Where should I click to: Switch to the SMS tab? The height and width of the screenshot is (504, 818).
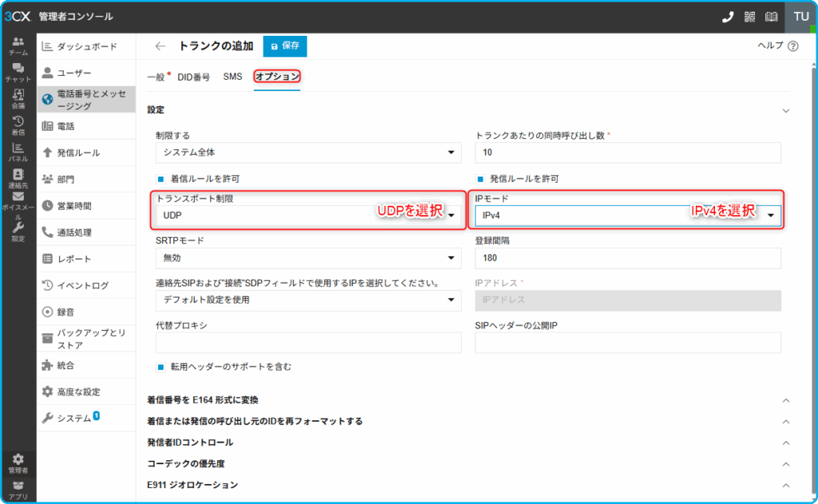pos(232,77)
